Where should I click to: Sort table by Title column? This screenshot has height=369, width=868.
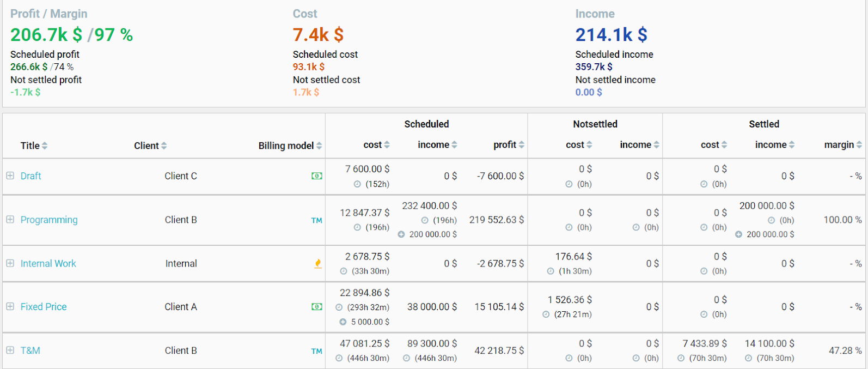click(34, 146)
